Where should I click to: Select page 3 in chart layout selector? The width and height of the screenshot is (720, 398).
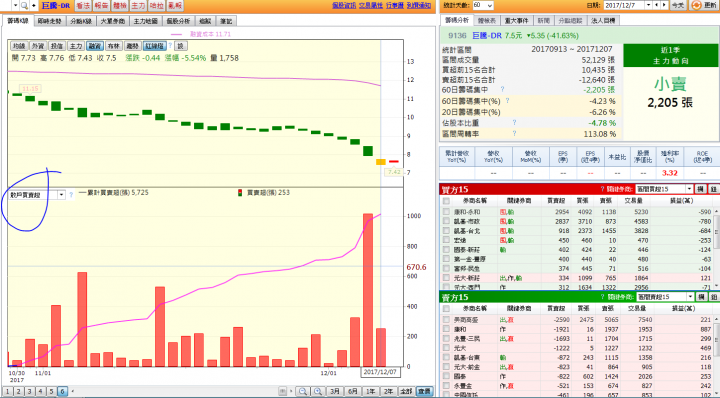point(29,392)
